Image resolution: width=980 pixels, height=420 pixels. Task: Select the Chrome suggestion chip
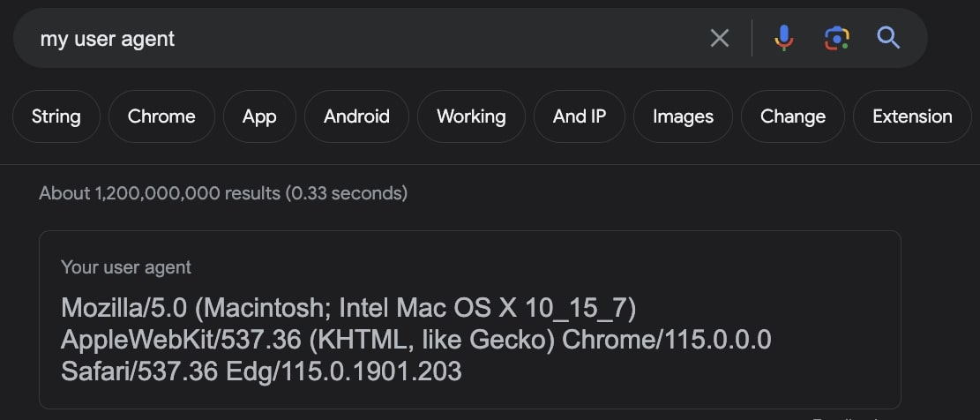161,116
